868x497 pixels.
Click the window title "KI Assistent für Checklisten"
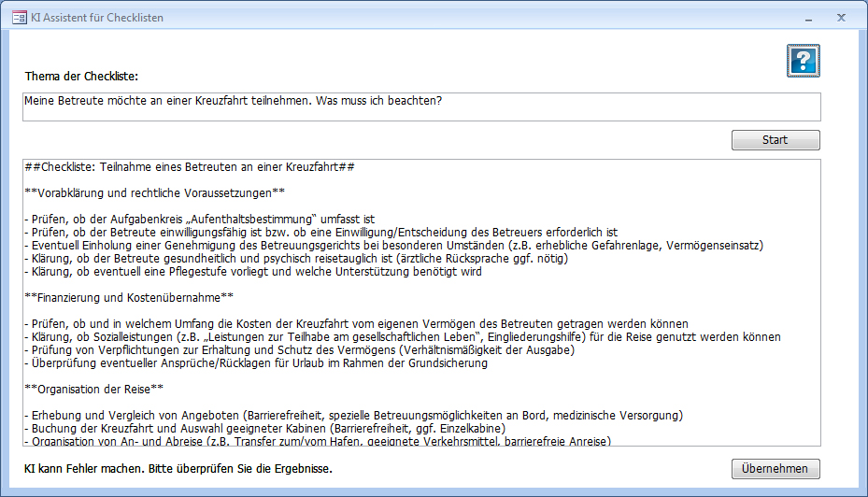97,18
